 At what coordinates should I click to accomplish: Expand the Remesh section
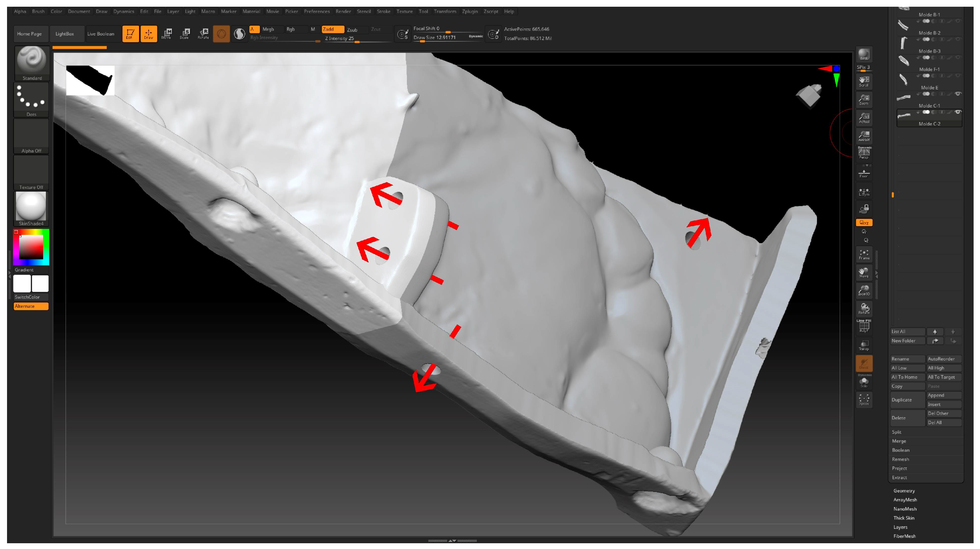click(x=900, y=459)
